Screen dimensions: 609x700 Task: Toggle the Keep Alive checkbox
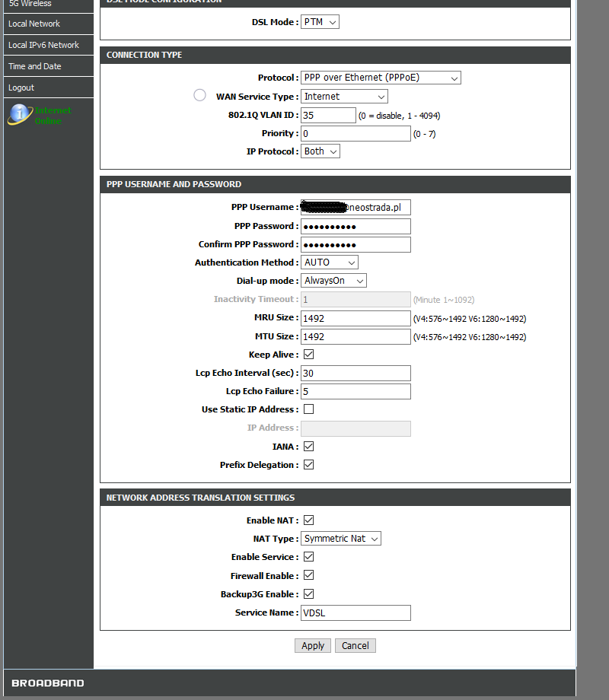pyautogui.click(x=308, y=355)
